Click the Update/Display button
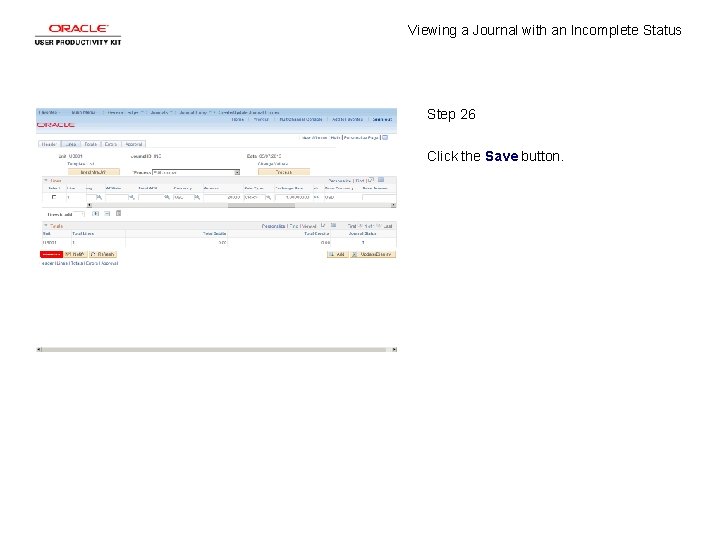Screen dimensions: 720x540 tap(373, 254)
